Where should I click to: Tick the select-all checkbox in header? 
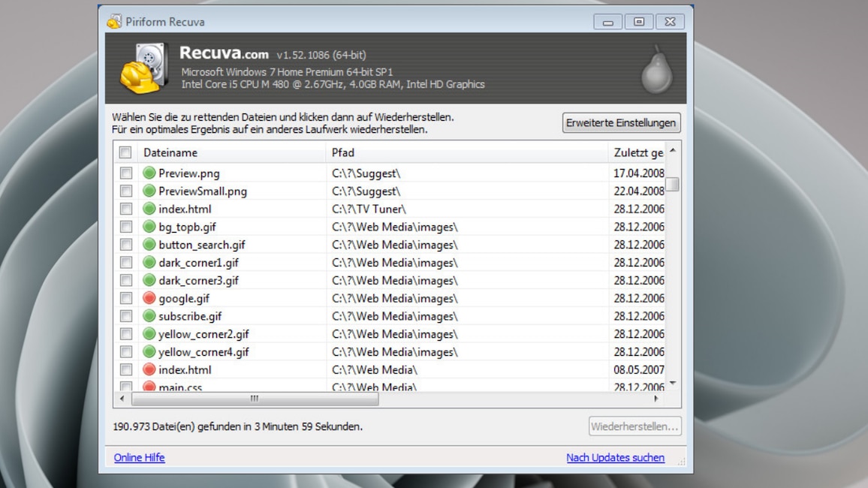125,152
